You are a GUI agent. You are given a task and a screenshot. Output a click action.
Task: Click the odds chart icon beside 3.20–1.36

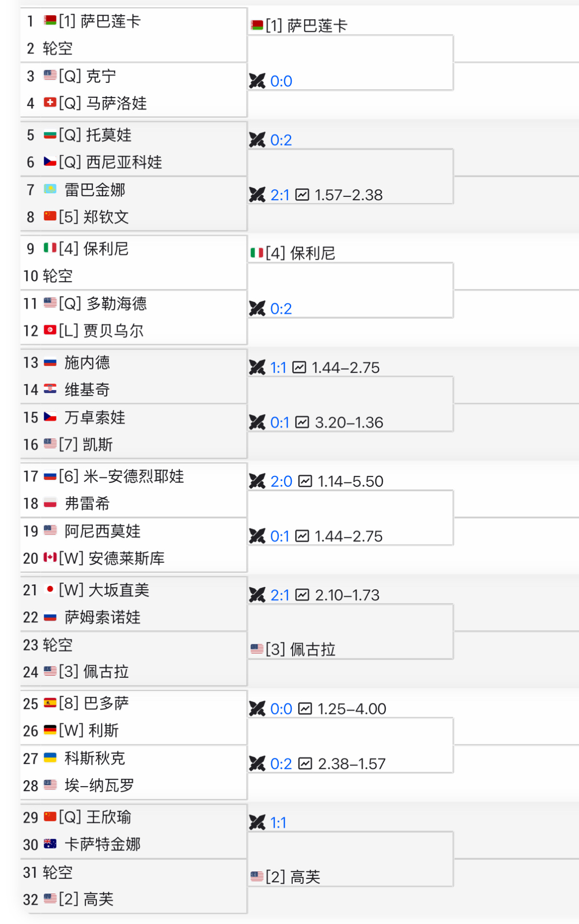[302, 422]
